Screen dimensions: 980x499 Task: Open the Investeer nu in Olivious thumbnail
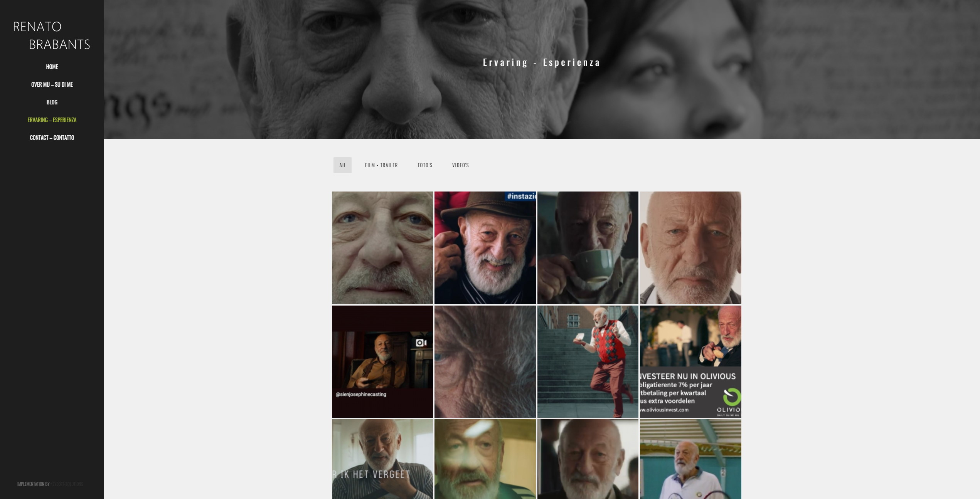[690, 361]
